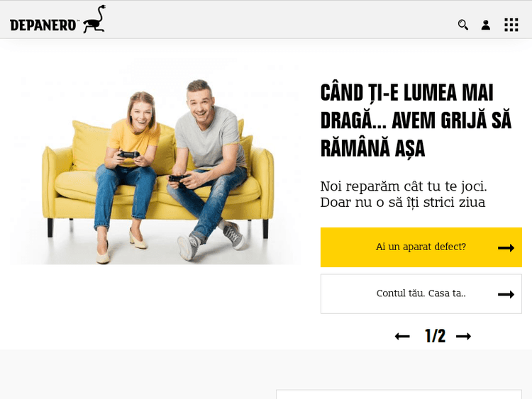Select the 'CÂND ȚI-E LUMEA MAI DRAGĂ' headline
The height and width of the screenshot is (399, 532).
pyautogui.click(x=416, y=120)
